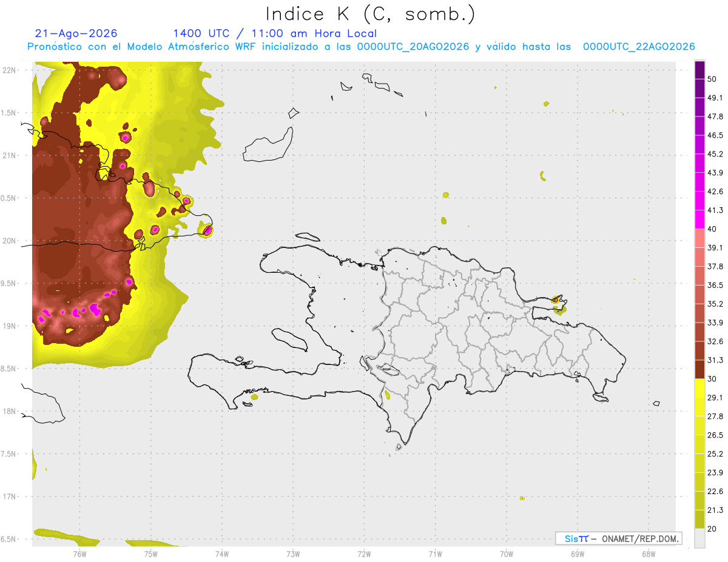The height and width of the screenshot is (562, 728).
Task: Pick the olive swatch between 21.3 and 20
Action: [699, 519]
